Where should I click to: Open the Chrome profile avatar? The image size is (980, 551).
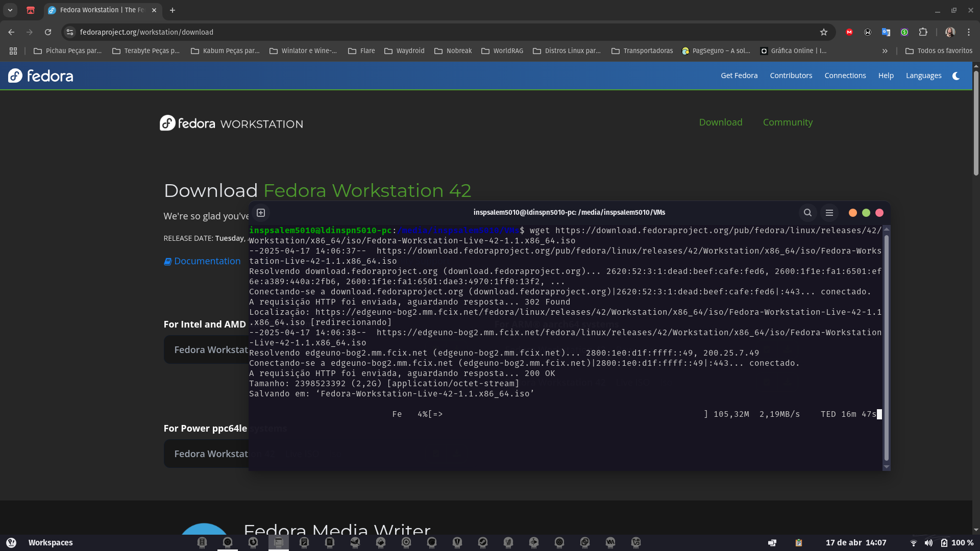pos(950,32)
